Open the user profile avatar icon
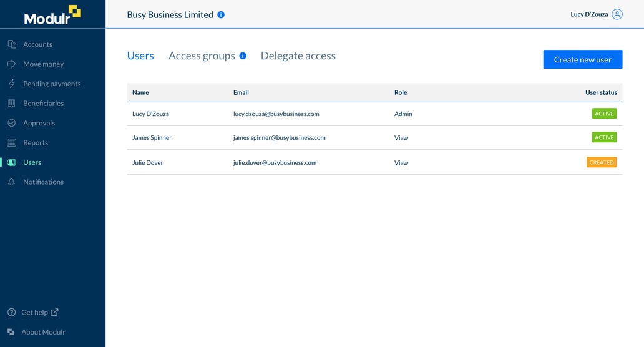This screenshot has height=347, width=644. pyautogui.click(x=617, y=14)
